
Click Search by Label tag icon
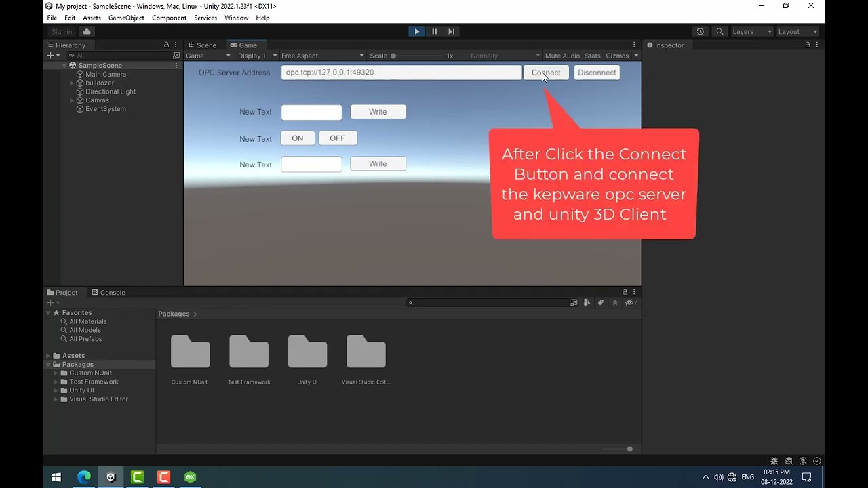pyautogui.click(x=601, y=303)
